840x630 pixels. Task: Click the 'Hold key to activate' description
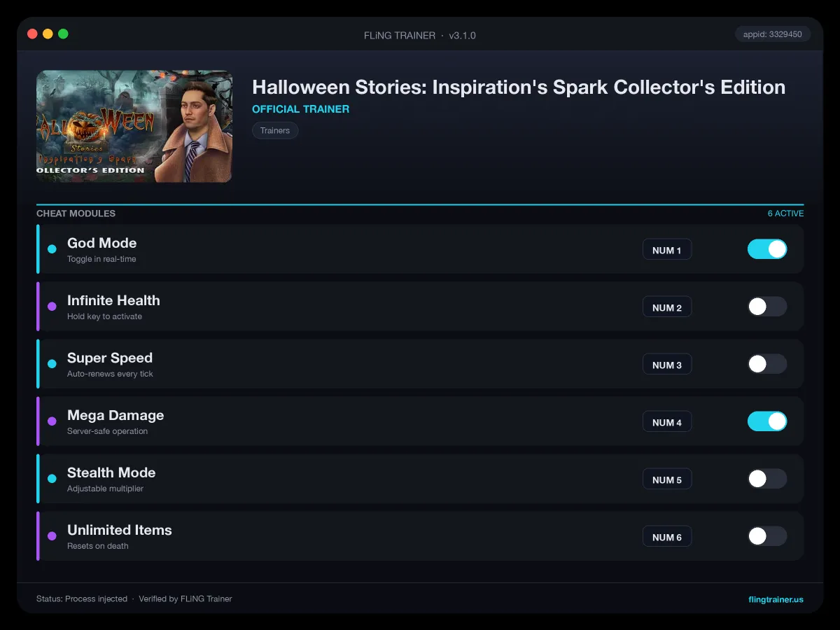pyautogui.click(x=104, y=316)
